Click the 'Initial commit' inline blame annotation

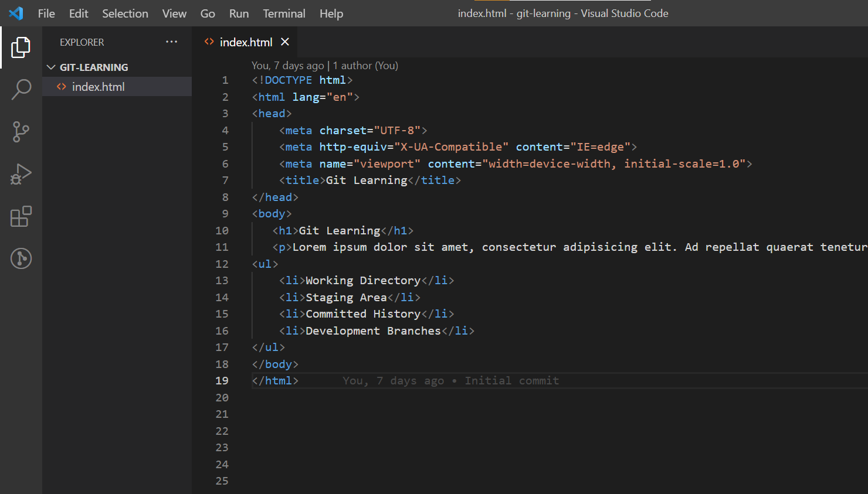coord(451,381)
